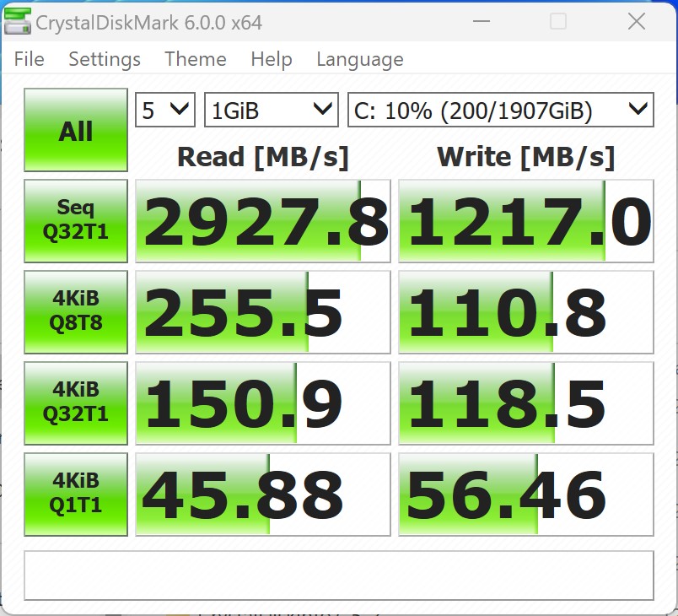Select the Seq write result 1217.0
678x616 pixels.
(526, 221)
